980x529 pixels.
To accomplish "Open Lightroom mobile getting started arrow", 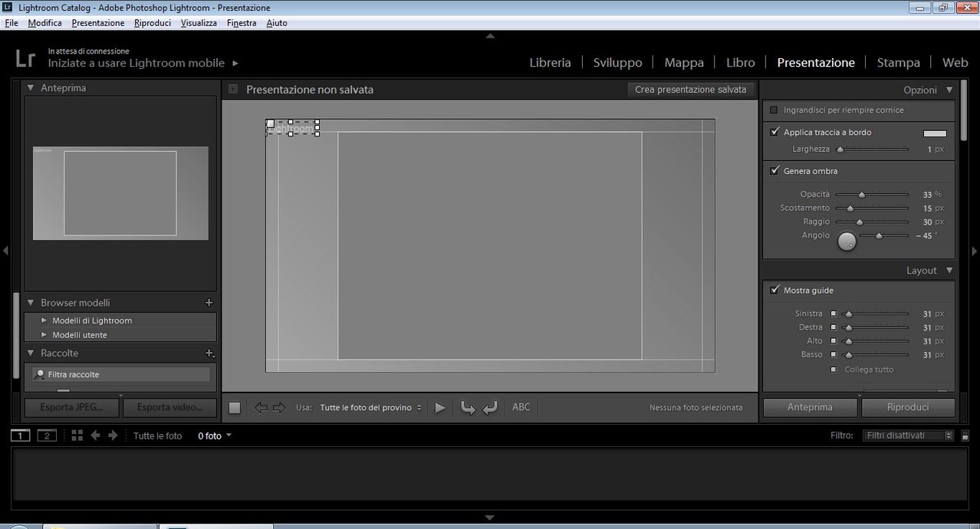I will pyautogui.click(x=235, y=63).
